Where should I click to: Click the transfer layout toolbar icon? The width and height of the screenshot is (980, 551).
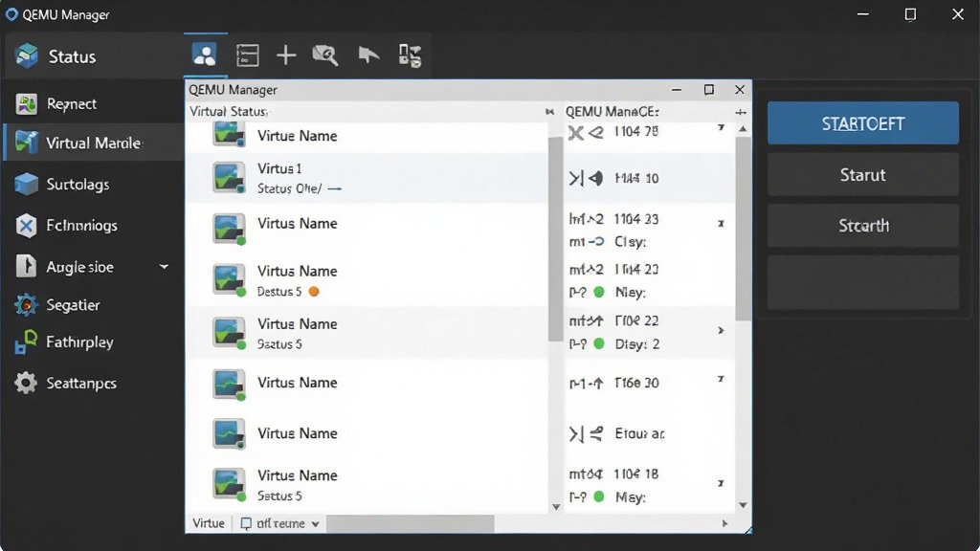(x=410, y=55)
